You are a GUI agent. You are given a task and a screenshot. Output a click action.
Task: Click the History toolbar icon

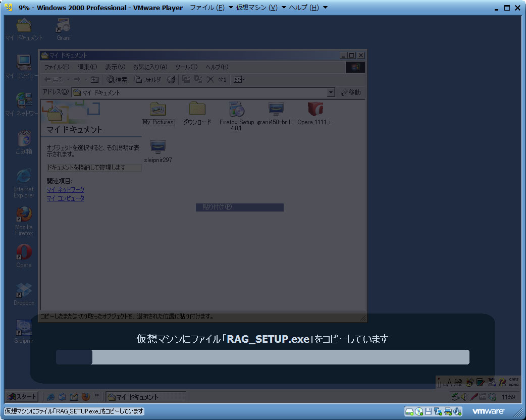pos(171,79)
